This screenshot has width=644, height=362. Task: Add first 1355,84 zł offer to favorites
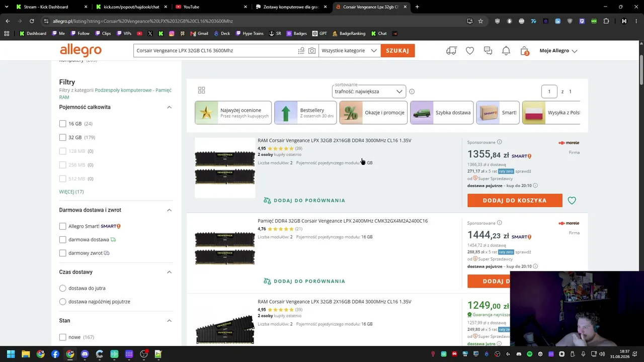(x=572, y=201)
